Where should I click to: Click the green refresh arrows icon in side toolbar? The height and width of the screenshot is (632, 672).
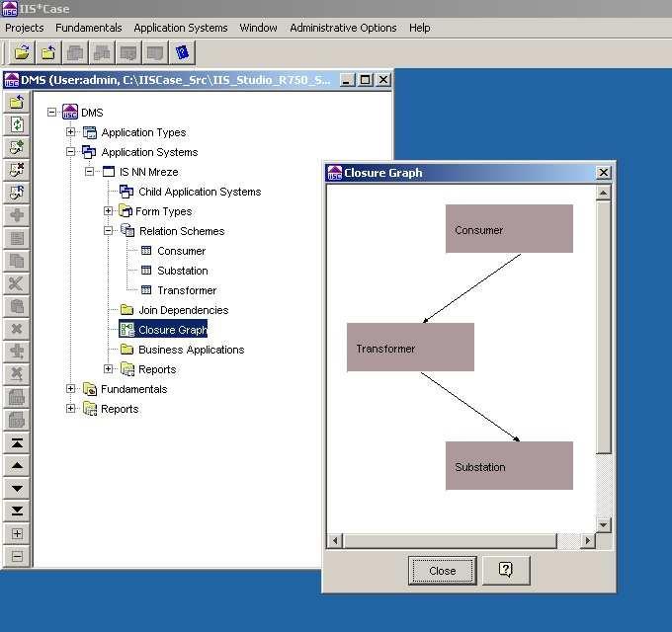click(x=17, y=125)
